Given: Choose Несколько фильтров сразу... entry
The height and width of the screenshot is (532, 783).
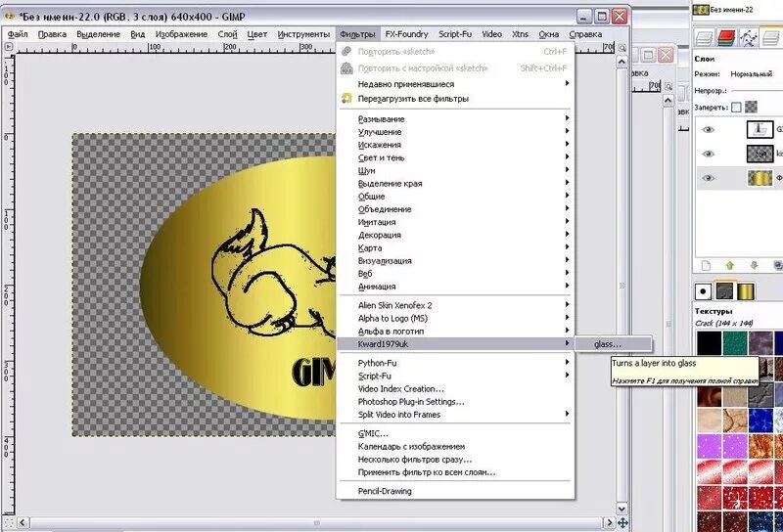Looking at the screenshot, I should [455, 460].
